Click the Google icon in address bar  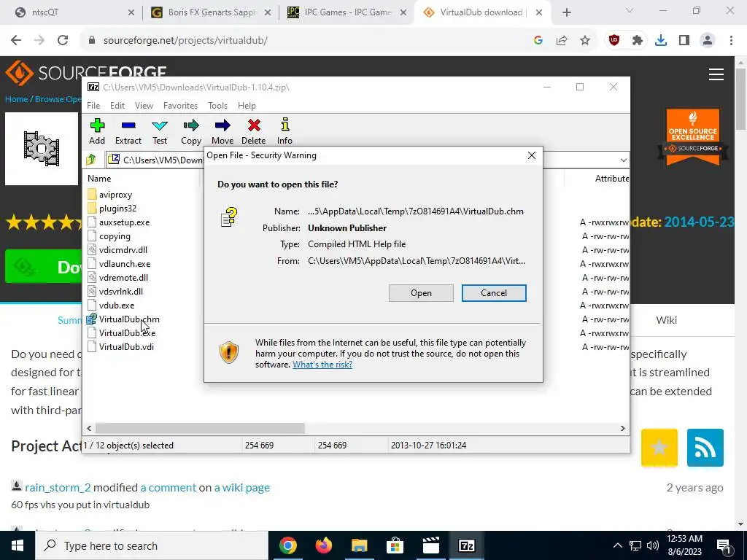click(x=538, y=41)
